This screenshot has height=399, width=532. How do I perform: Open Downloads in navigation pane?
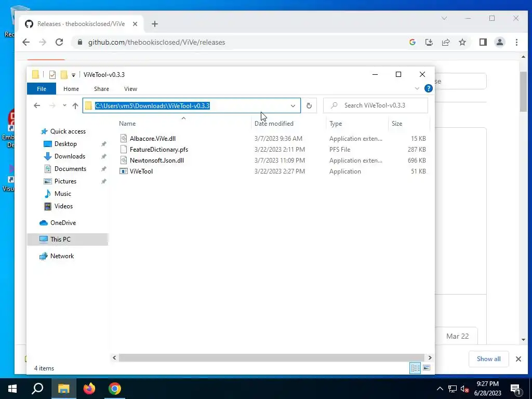(x=70, y=156)
